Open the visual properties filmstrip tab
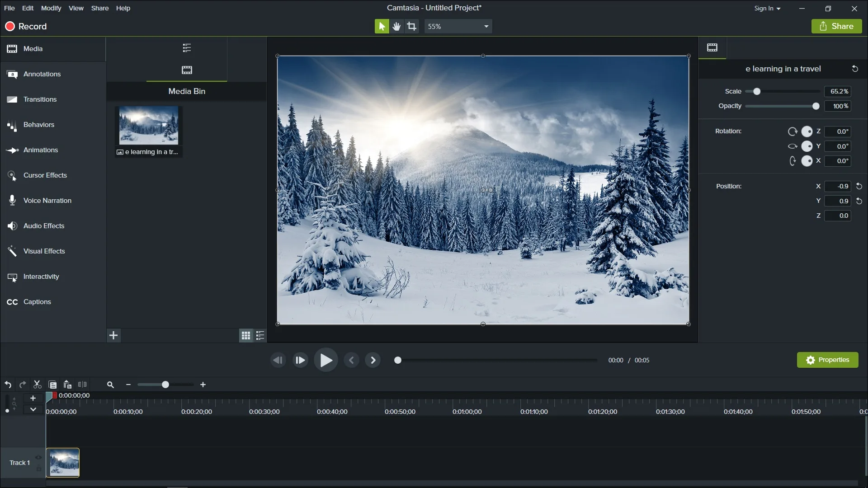 click(x=712, y=48)
